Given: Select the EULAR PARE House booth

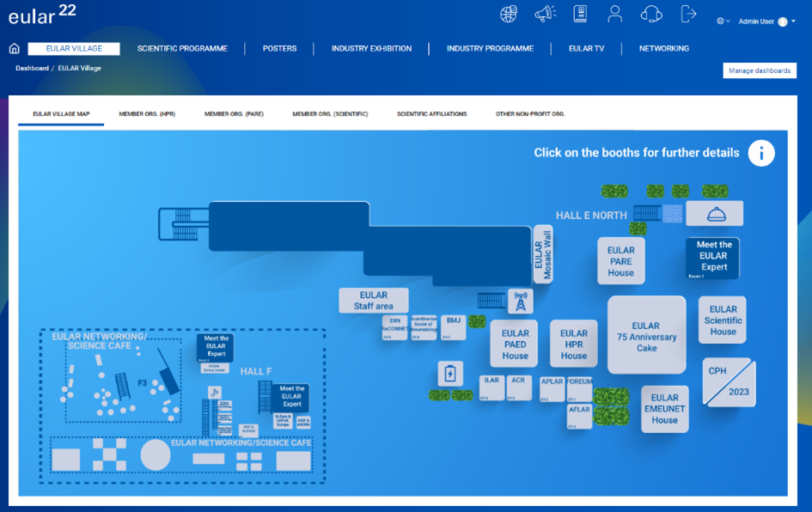Looking at the screenshot, I should [620, 262].
